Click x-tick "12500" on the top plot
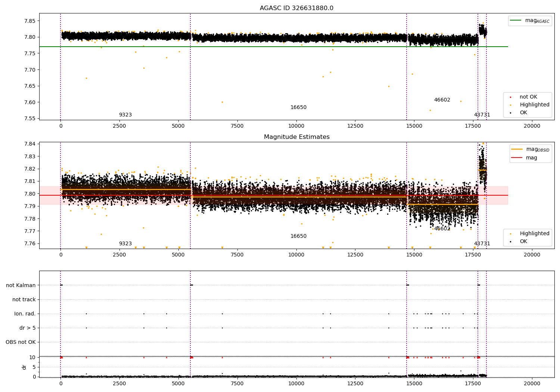560x392 pixels. pos(355,126)
